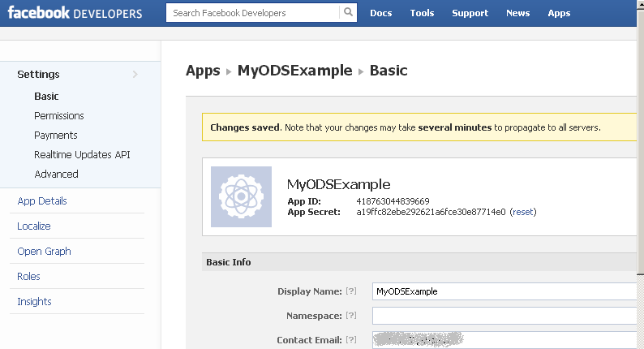Expand the Settings section chevron
The image size is (644, 349).
click(135, 75)
